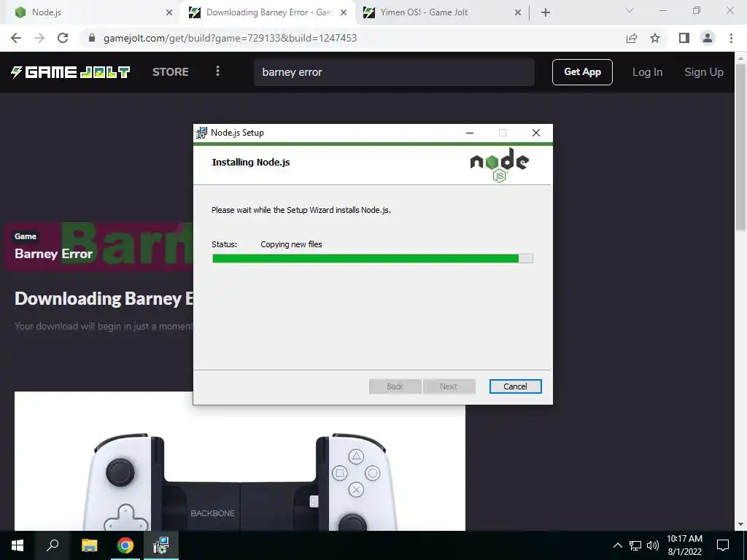The width and height of the screenshot is (747, 560).
Task: Open the taskbar clock and date
Action: click(684, 545)
